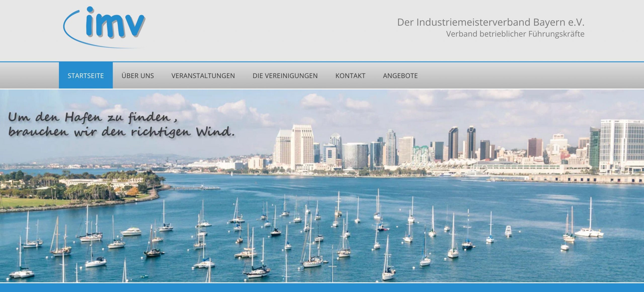The height and width of the screenshot is (292, 644).
Task: Click the title Der Industriemeisterverband Bayern e.V.
Action: [x=490, y=22]
